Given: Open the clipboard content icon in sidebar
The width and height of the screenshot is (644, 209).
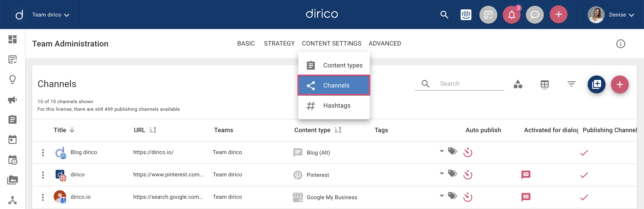Looking at the screenshot, I should tap(13, 119).
